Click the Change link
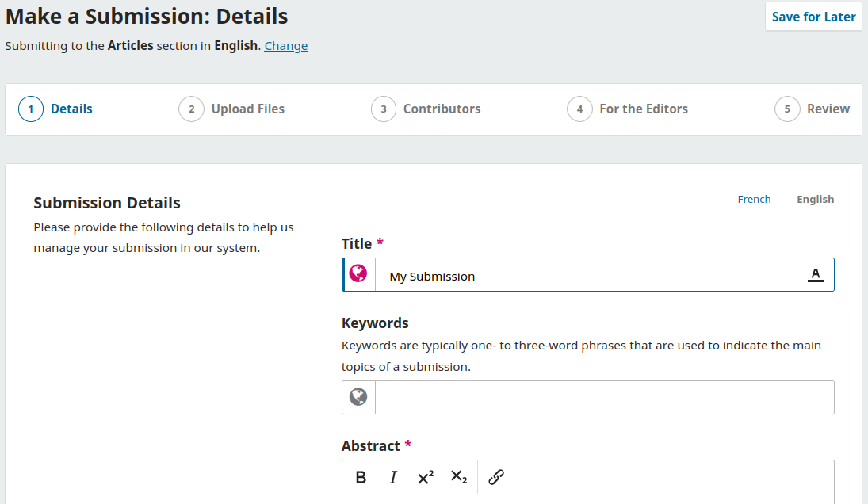Viewport: 868px width, 504px height. click(x=285, y=46)
